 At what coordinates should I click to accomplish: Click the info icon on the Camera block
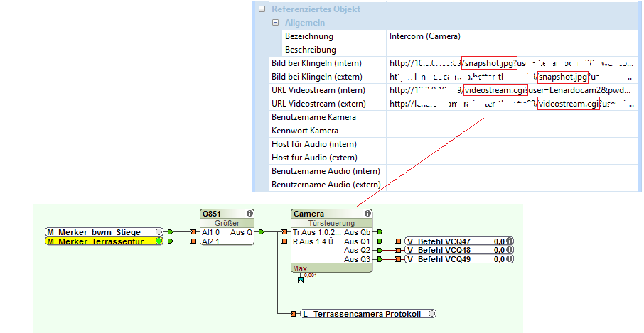click(367, 213)
